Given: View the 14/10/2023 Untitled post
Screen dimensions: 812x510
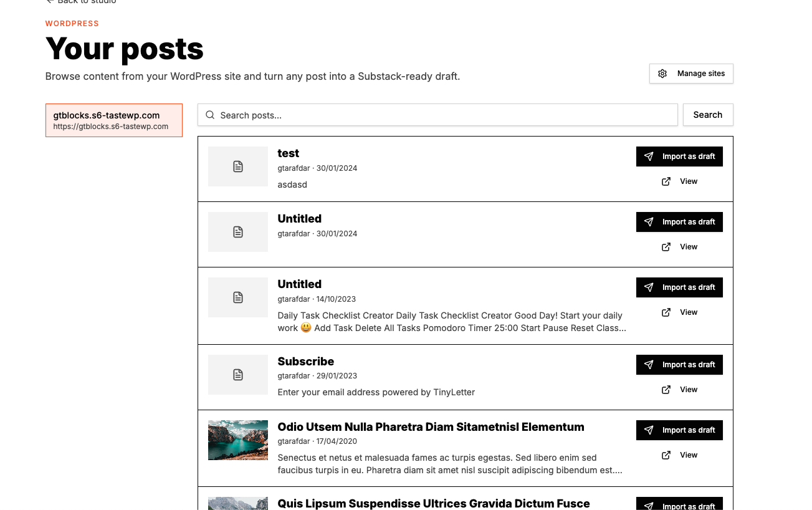Looking at the screenshot, I should tap(679, 312).
